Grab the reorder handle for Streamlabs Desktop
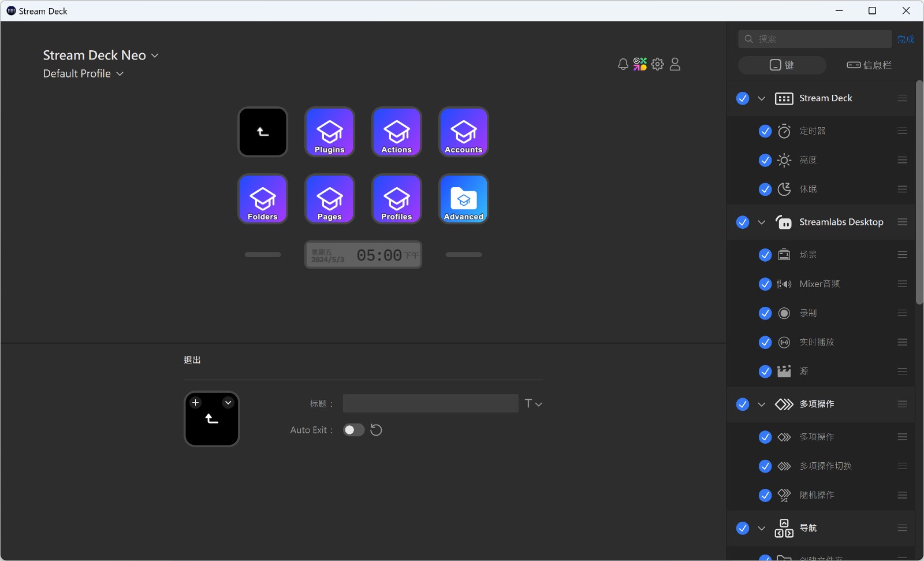 tap(903, 222)
